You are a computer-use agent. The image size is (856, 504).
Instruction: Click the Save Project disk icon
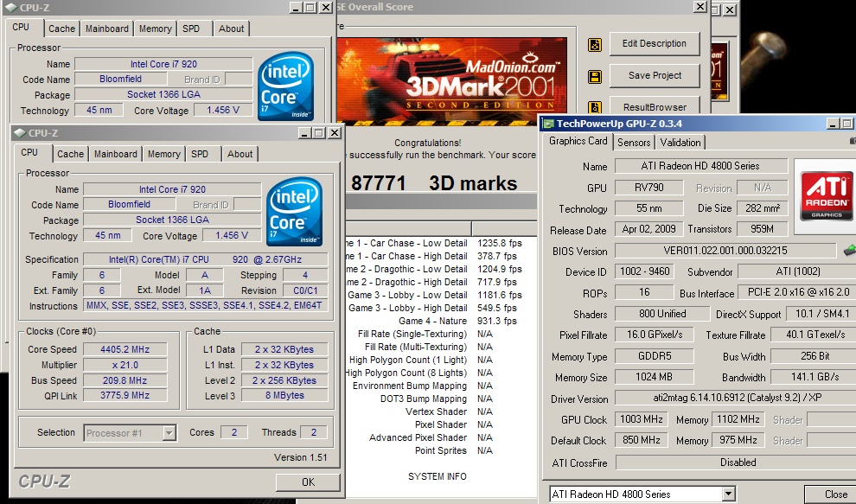click(x=595, y=76)
